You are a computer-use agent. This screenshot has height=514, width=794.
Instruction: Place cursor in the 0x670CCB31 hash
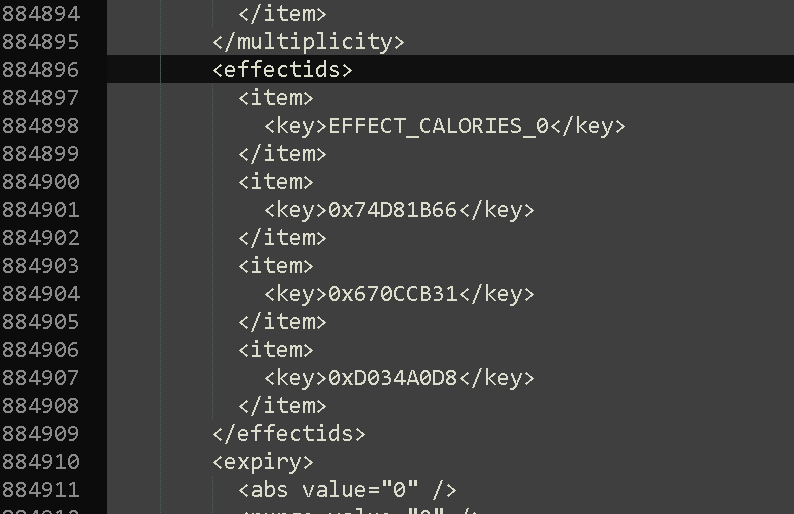(x=392, y=294)
